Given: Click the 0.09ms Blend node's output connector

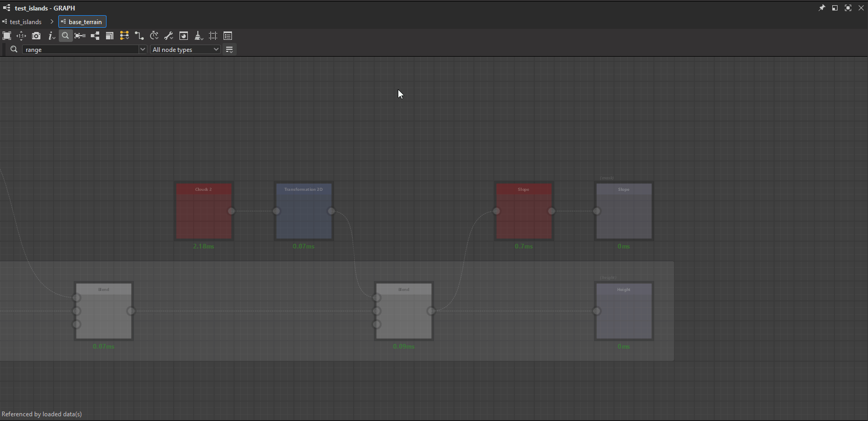Looking at the screenshot, I should 431,311.
